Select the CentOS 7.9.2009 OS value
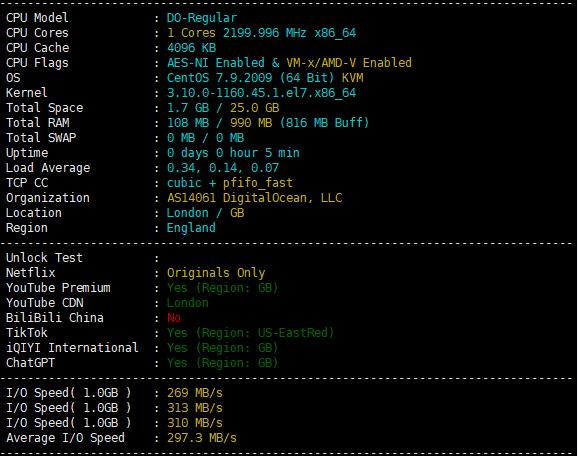Viewport: 578px width, 456px height. [x=219, y=78]
